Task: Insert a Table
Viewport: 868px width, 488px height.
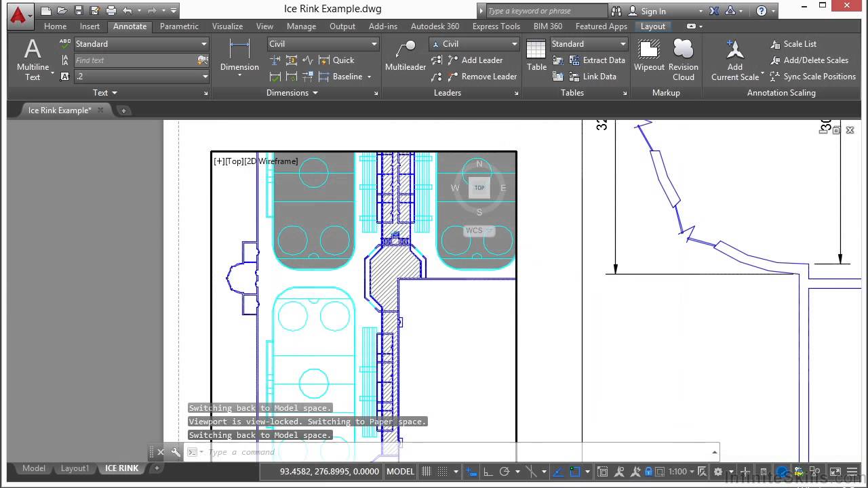Action: pyautogui.click(x=536, y=56)
